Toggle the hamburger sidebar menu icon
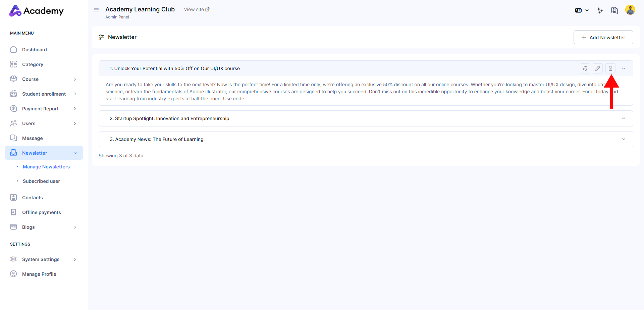Screen dimensions: 644x310 tap(96, 10)
